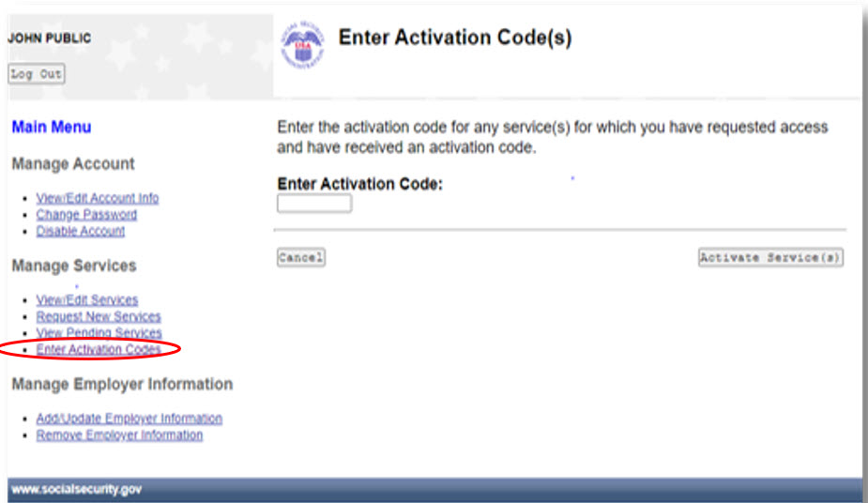Select the Change Password link
This screenshot has height=503, width=868.
click(86, 215)
